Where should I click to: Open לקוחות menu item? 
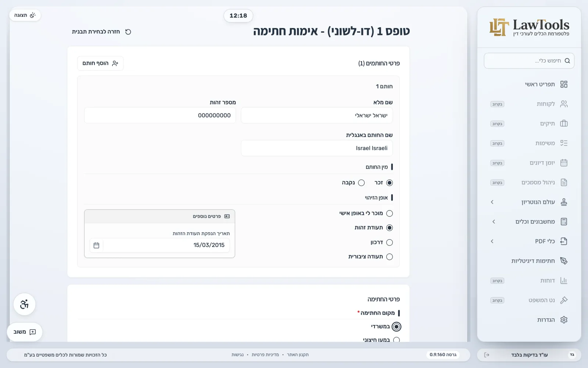click(x=529, y=104)
